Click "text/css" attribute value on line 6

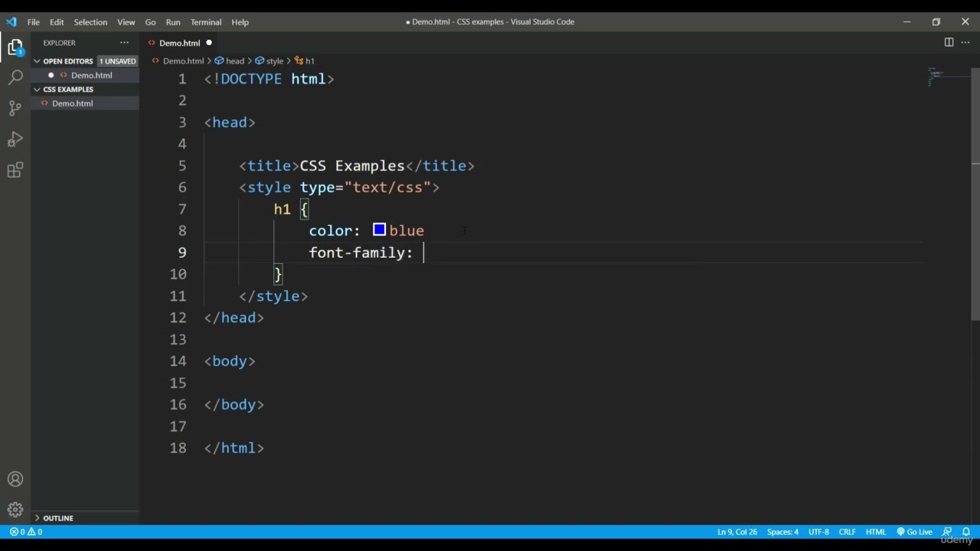(x=387, y=187)
